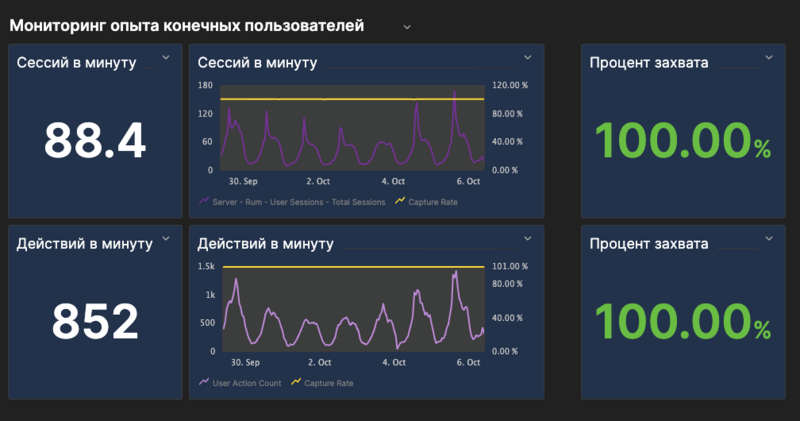Screen dimensions: 800x421
Task: Toggle the Server - Rum - User Sessions series label
Action: tap(299, 202)
